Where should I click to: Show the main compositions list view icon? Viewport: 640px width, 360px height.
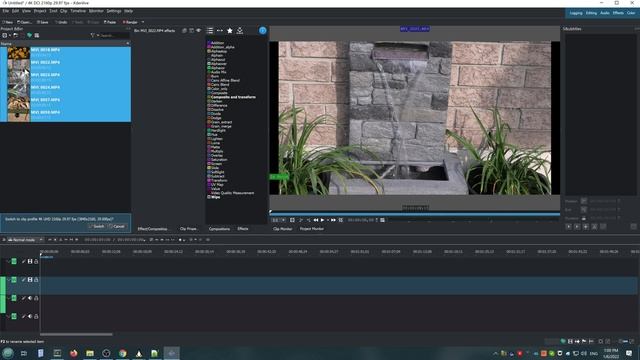pos(210,31)
